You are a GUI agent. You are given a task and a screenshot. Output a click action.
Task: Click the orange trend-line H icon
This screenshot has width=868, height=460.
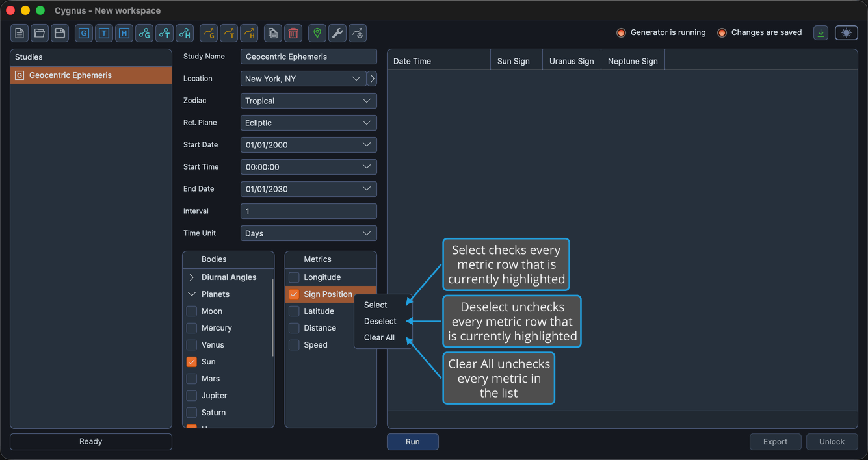pyautogui.click(x=248, y=33)
